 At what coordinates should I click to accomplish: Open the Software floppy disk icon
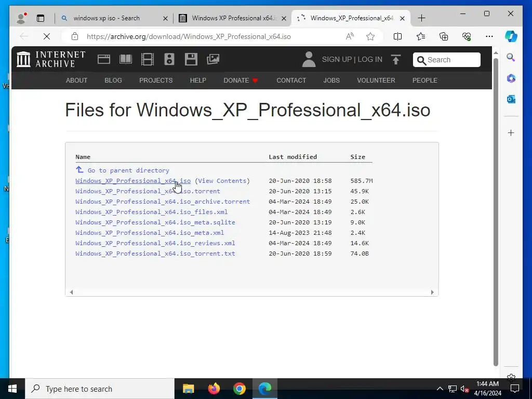191,59
